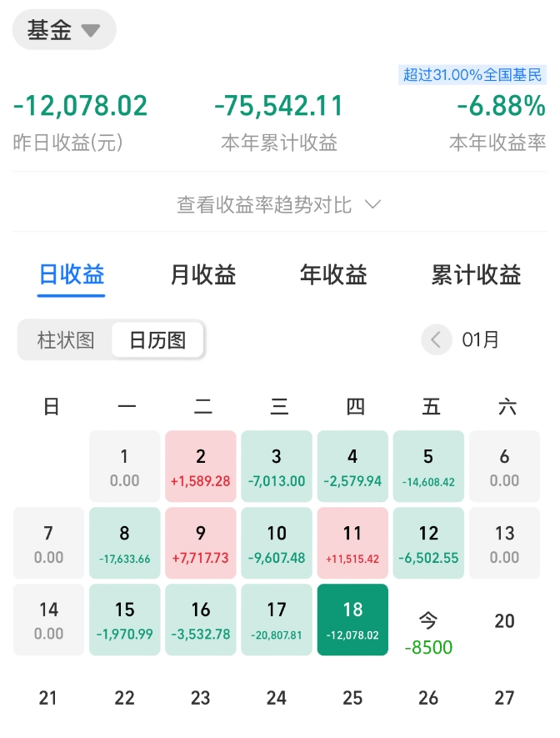Tap the 三 Wednesday column header
This screenshot has width=560, height=738.
click(279, 406)
